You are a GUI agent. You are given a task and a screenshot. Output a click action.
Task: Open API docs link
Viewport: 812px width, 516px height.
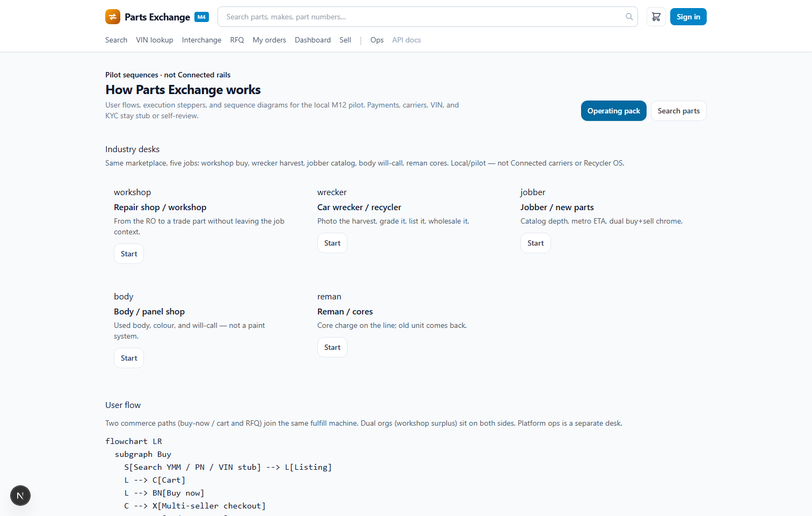coord(407,40)
